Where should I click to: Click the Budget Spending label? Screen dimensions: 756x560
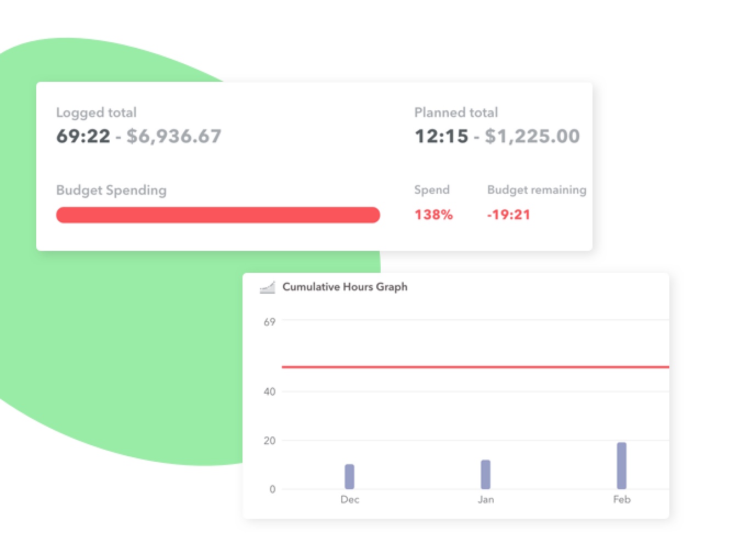point(111,190)
